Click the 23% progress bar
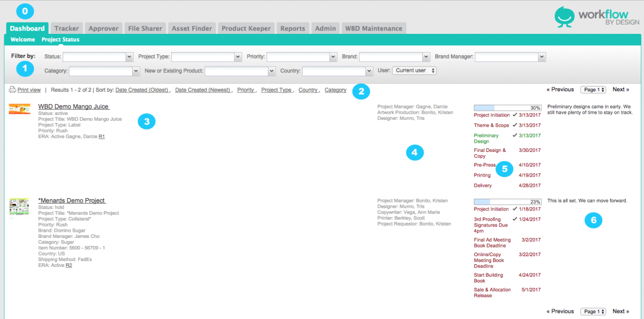644x319 pixels. click(x=507, y=201)
